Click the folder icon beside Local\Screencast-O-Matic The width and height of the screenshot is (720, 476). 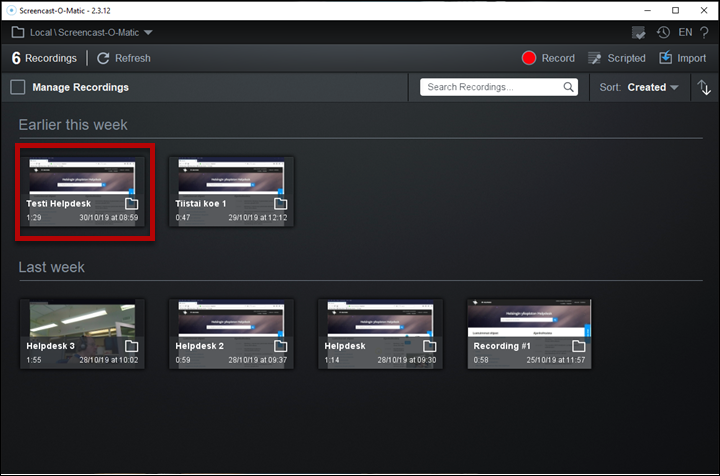click(x=18, y=32)
